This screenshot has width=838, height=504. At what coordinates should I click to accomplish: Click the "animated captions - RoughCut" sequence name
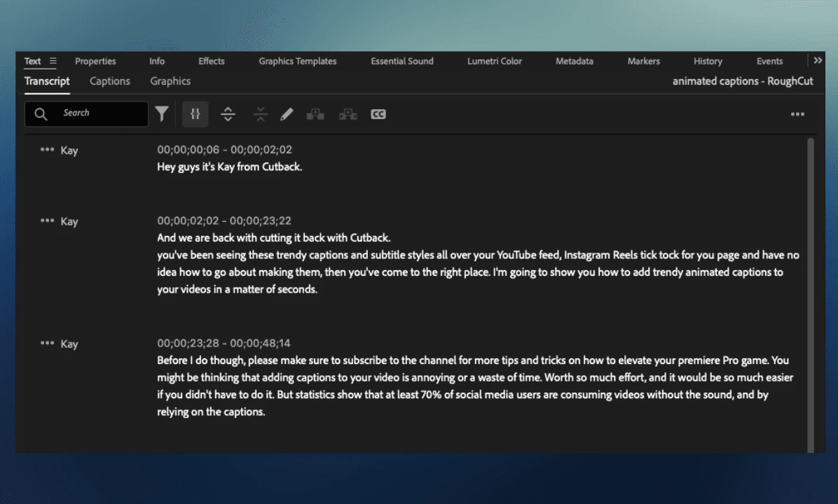743,81
